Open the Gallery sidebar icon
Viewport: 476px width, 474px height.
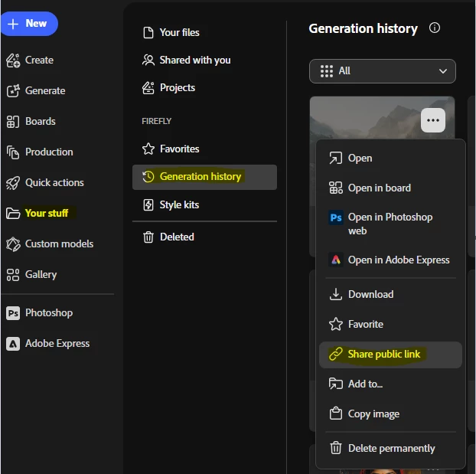pyautogui.click(x=13, y=275)
